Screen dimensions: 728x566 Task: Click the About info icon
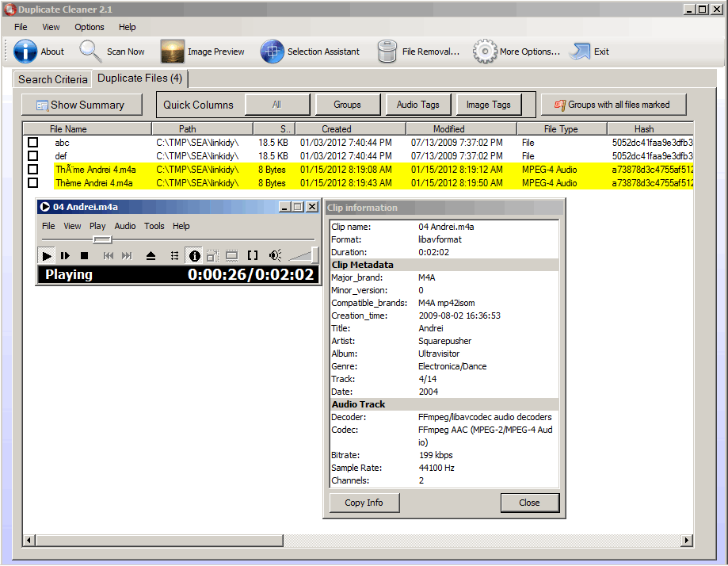(25, 52)
